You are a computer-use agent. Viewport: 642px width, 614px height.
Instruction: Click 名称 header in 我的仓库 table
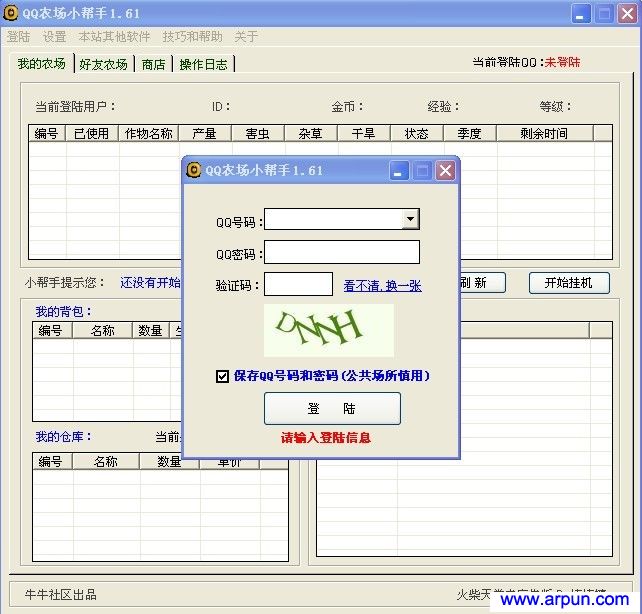point(106,462)
